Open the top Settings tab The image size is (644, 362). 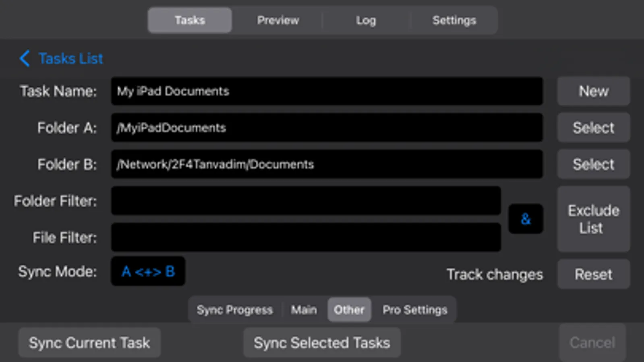point(454,20)
